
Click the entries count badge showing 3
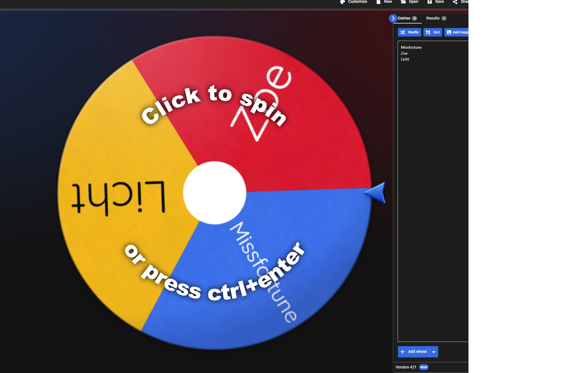point(414,18)
